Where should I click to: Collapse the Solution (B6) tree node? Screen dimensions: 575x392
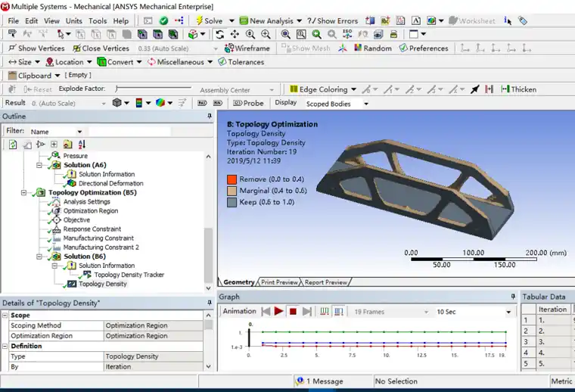click(39, 257)
